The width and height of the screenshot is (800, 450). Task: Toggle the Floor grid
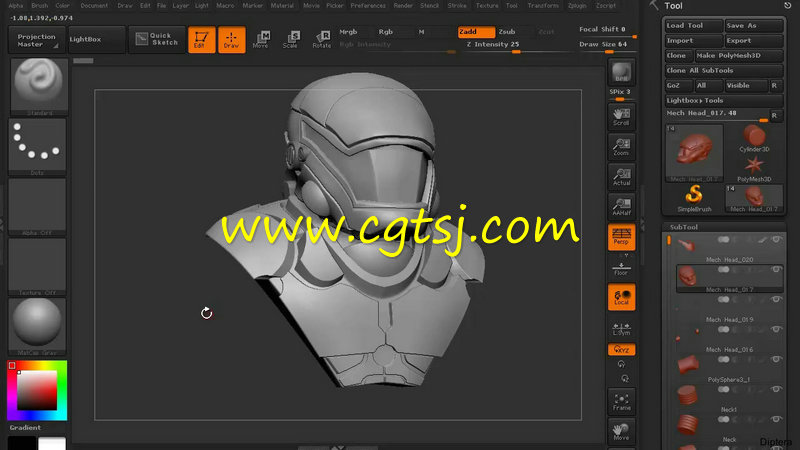point(621,269)
